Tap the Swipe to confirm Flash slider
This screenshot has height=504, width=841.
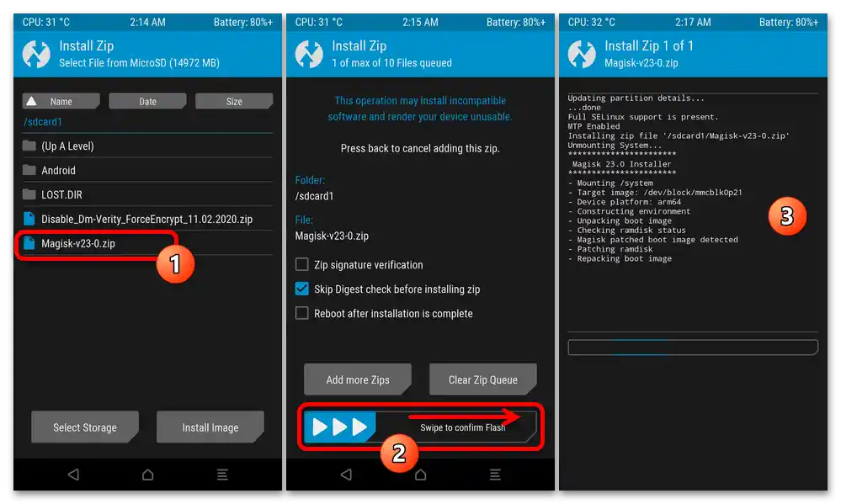click(421, 427)
